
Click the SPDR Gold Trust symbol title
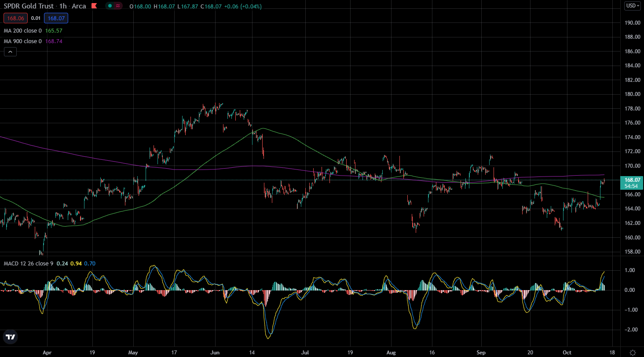click(28, 6)
